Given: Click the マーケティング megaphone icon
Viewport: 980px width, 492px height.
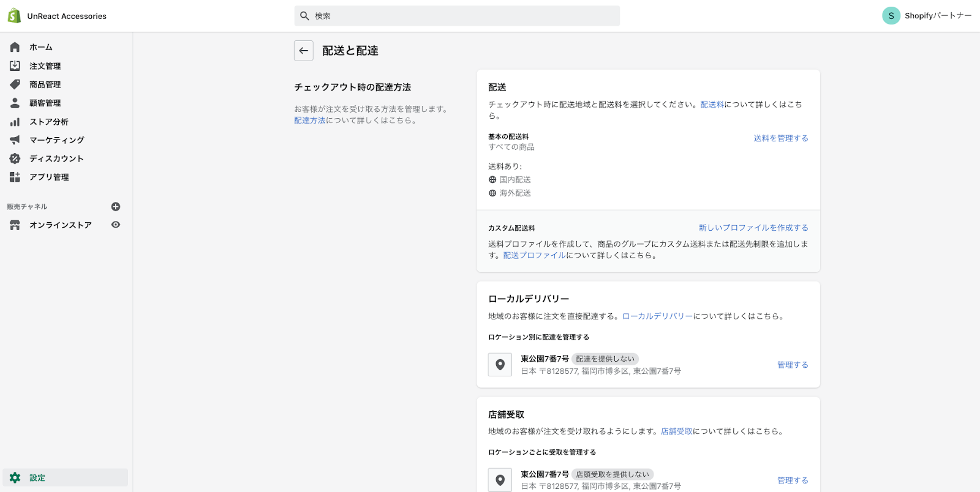Looking at the screenshot, I should (15, 140).
